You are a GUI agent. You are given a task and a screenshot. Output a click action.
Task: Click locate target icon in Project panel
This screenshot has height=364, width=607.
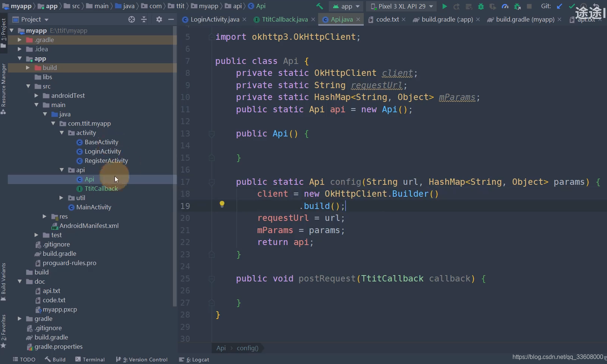point(132,19)
